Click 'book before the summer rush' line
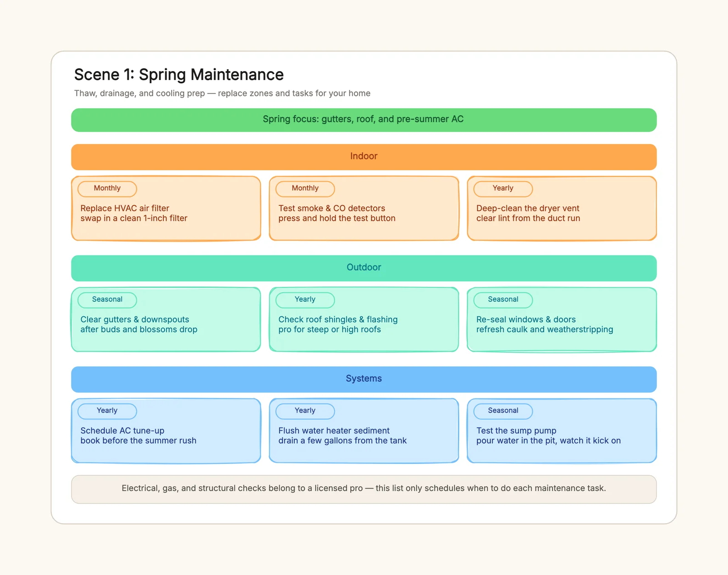 [138, 440]
